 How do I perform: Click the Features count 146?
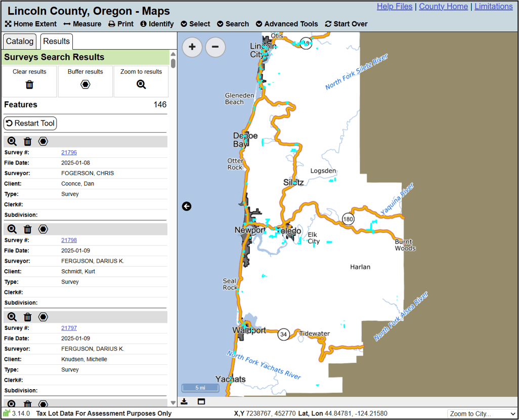tap(160, 105)
